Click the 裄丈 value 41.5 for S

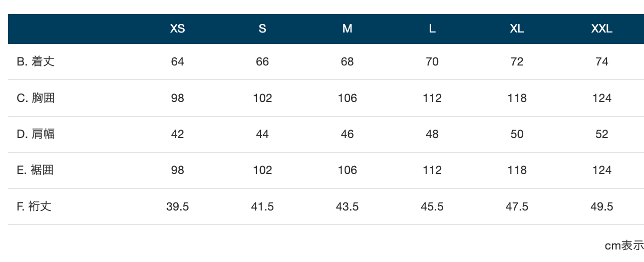[x=262, y=206]
